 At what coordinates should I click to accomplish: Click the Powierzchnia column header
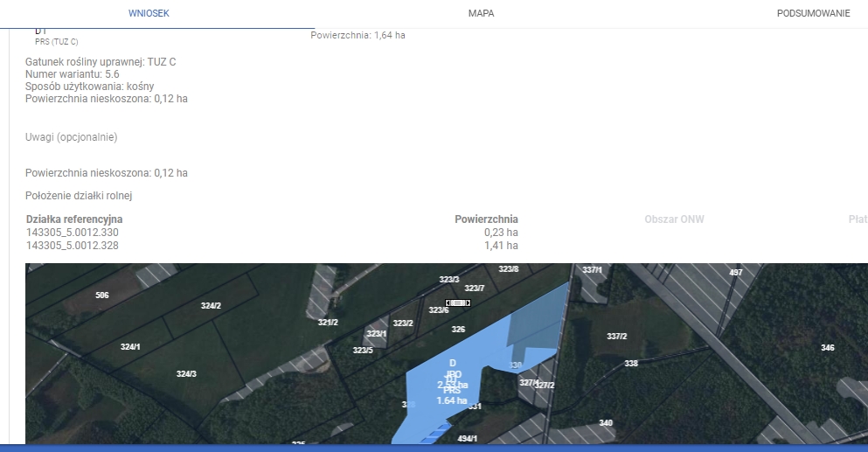[x=486, y=219]
